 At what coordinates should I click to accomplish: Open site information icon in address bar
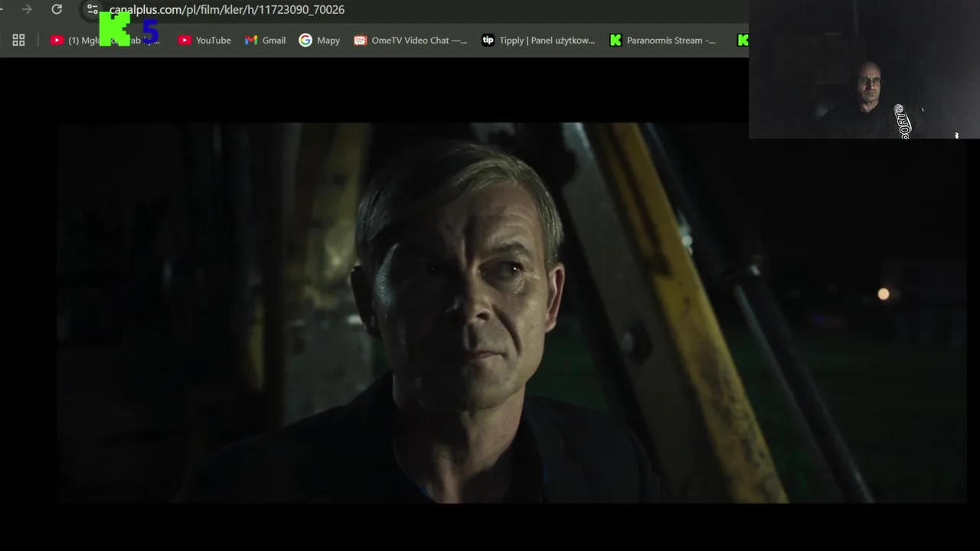93,9
